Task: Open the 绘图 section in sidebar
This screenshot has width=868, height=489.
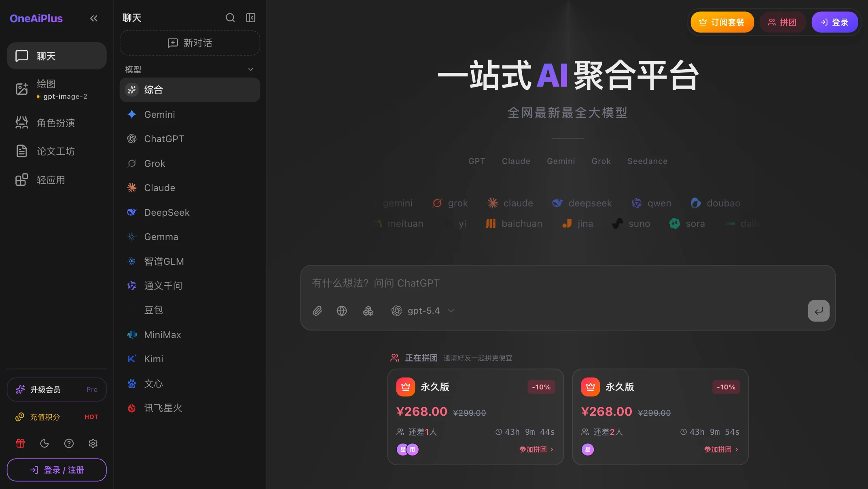Action: [x=57, y=89]
